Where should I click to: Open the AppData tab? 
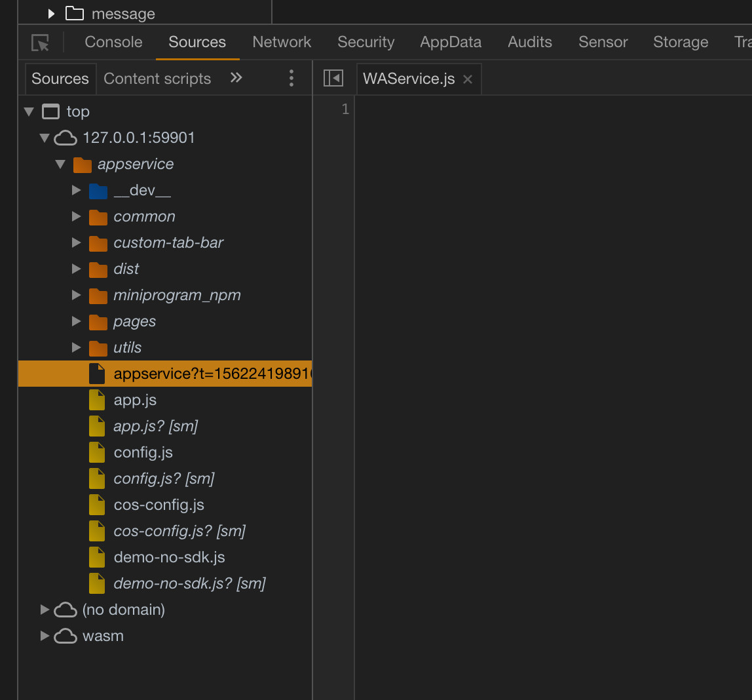click(x=451, y=42)
